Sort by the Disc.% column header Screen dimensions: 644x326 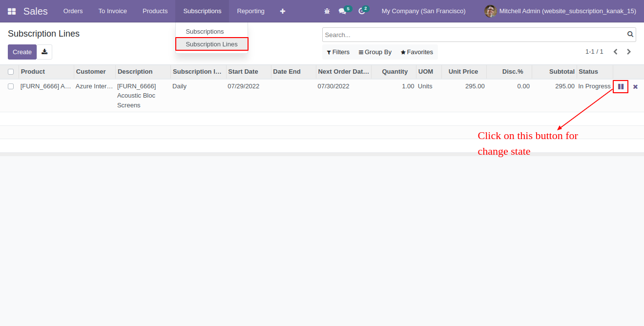point(509,72)
